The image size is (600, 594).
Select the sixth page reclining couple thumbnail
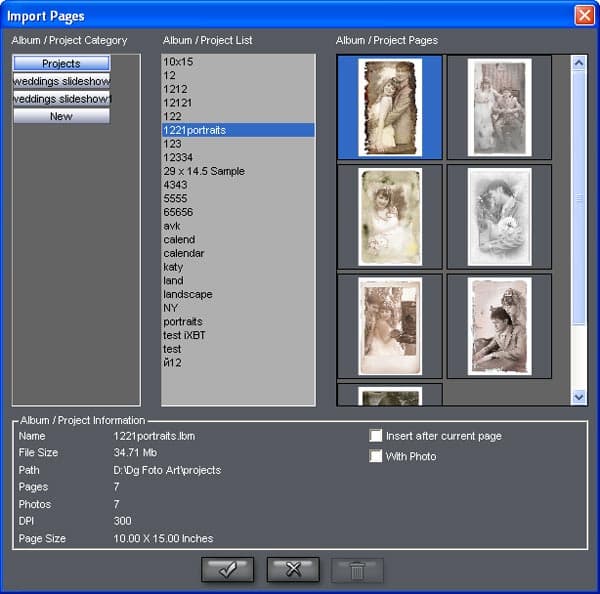(x=499, y=326)
